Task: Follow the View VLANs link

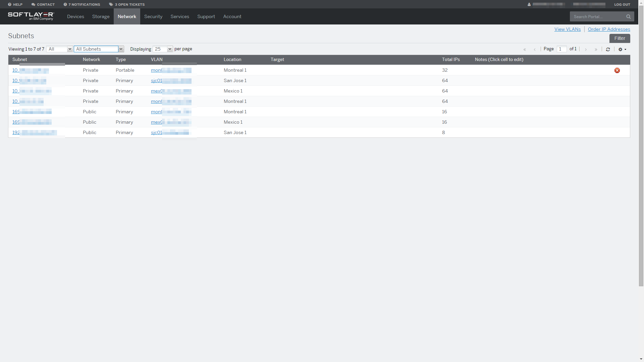Action: pyautogui.click(x=567, y=29)
